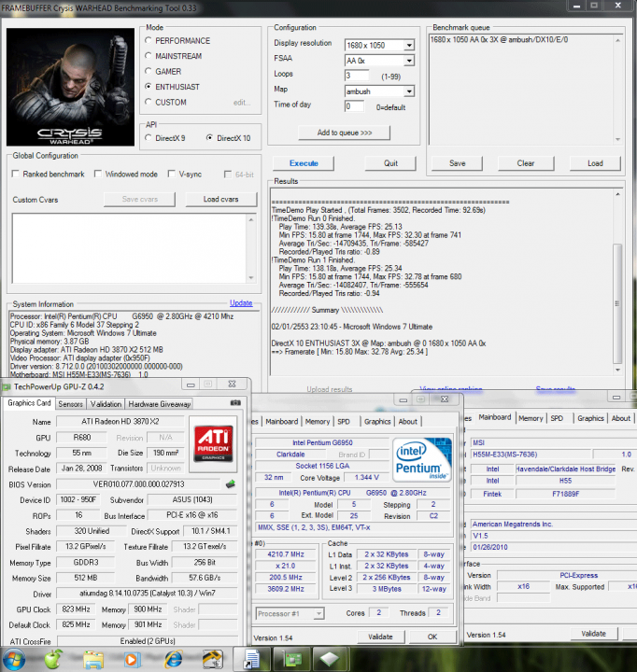Click Load cvars button

click(221, 200)
